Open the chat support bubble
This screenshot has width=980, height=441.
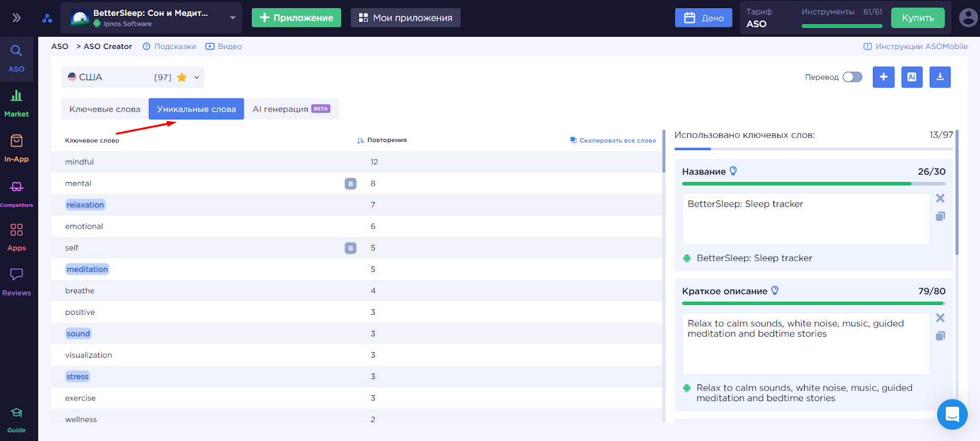click(952, 415)
